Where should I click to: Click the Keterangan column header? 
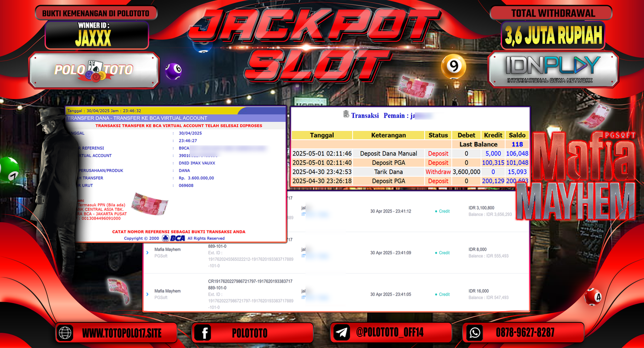[x=388, y=135]
